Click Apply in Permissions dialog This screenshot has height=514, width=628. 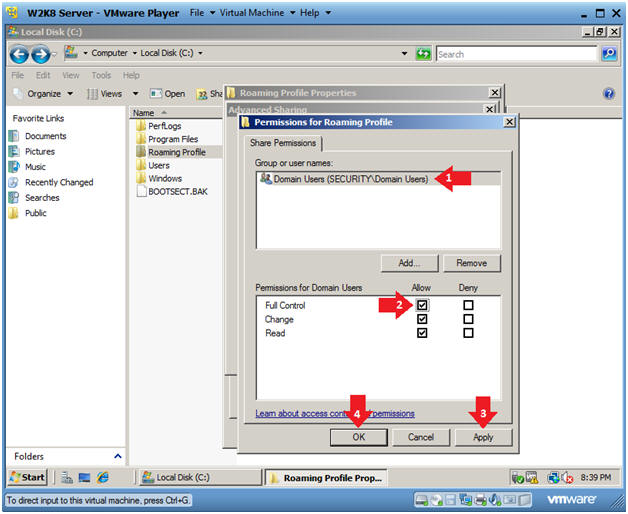[483, 437]
